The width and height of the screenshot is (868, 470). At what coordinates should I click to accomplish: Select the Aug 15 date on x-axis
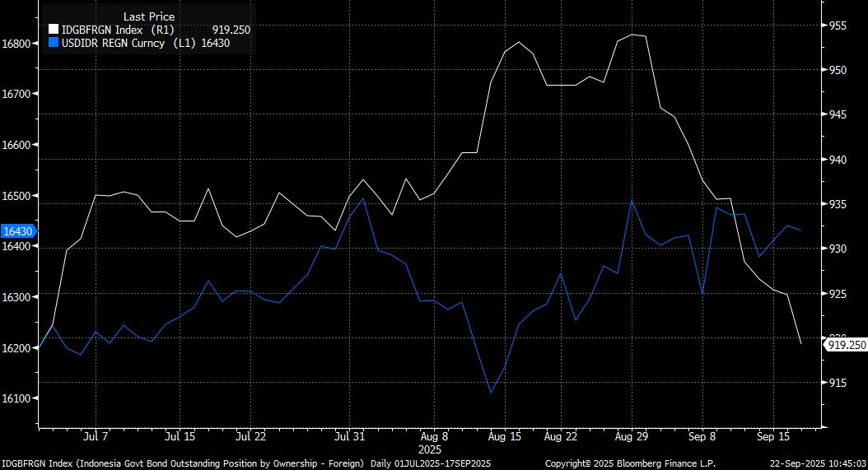click(505, 436)
